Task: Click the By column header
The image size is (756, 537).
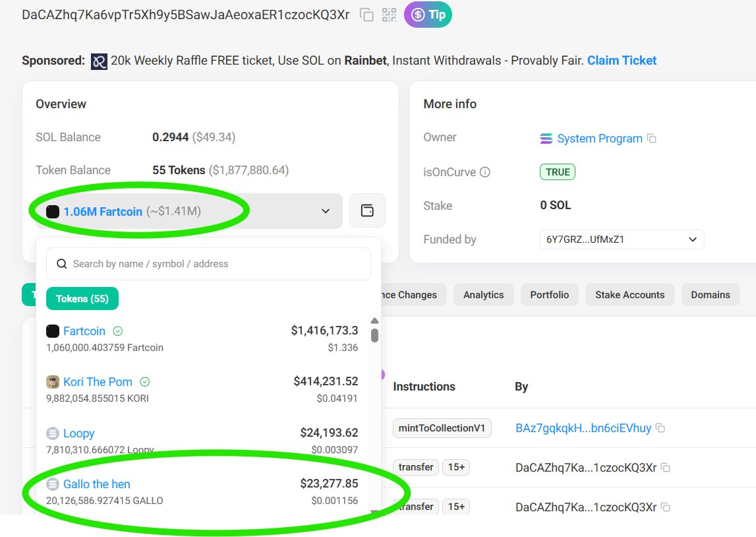Action: click(521, 387)
